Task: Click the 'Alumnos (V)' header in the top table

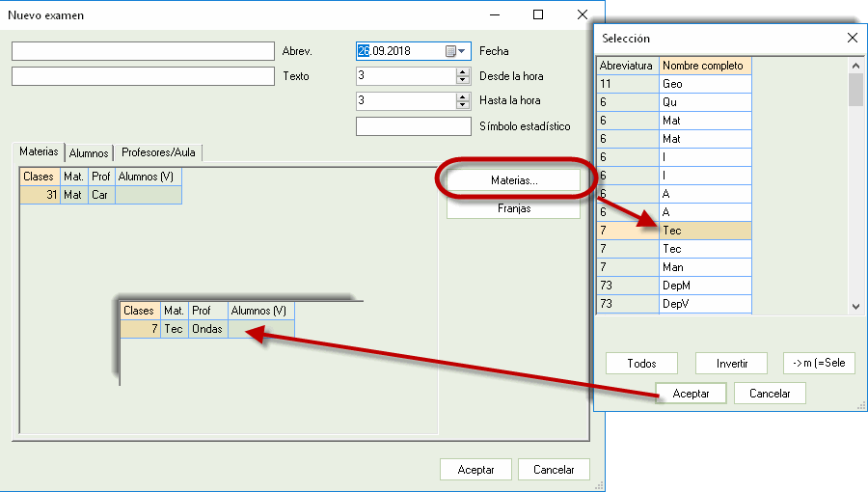Action: 148,177
